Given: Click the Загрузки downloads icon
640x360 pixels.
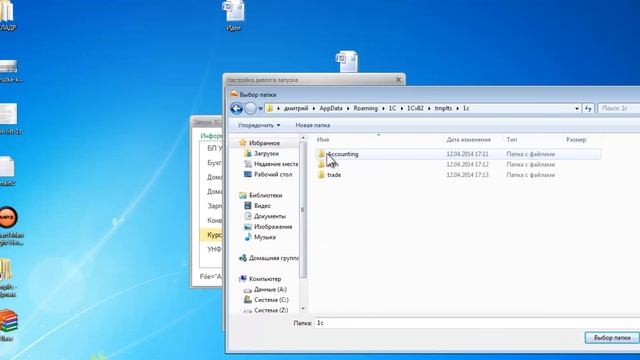Looking at the screenshot, I should (x=248, y=153).
